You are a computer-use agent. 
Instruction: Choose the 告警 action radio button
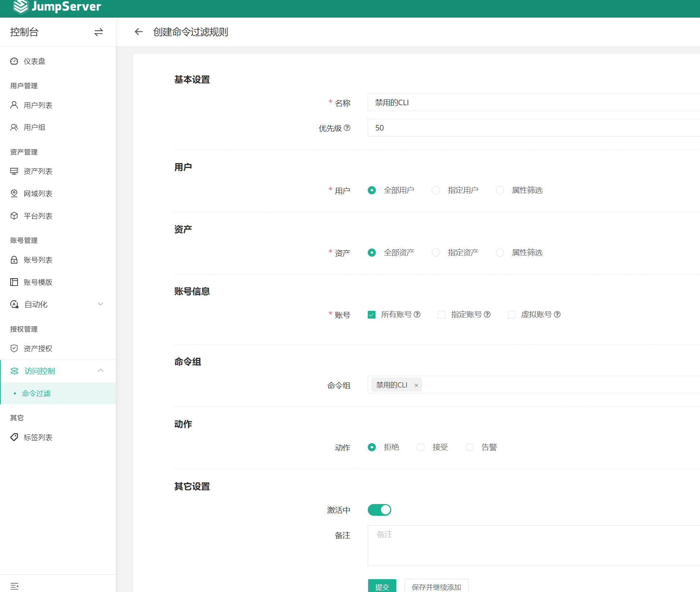(470, 447)
